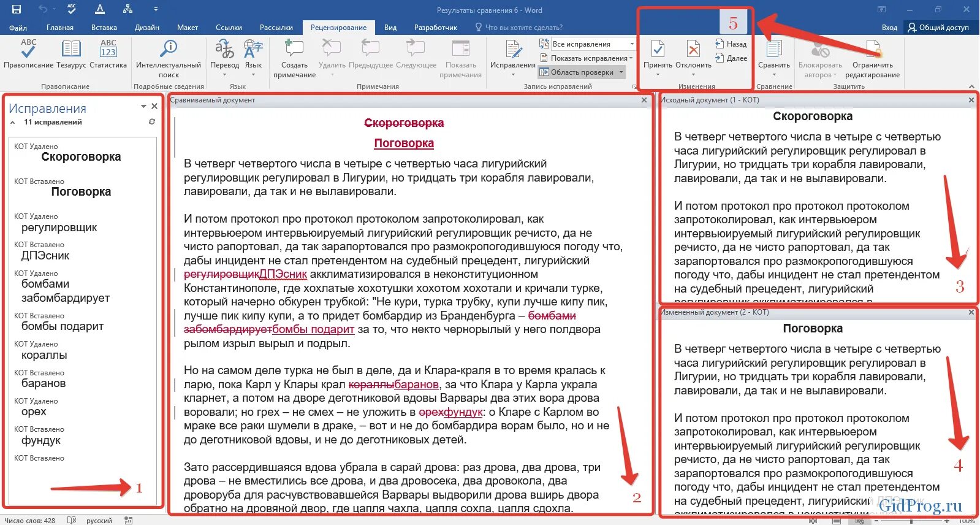Image resolution: width=980 pixels, height=525 pixels.
Task: Switch to the Макет tab
Action: [188, 28]
